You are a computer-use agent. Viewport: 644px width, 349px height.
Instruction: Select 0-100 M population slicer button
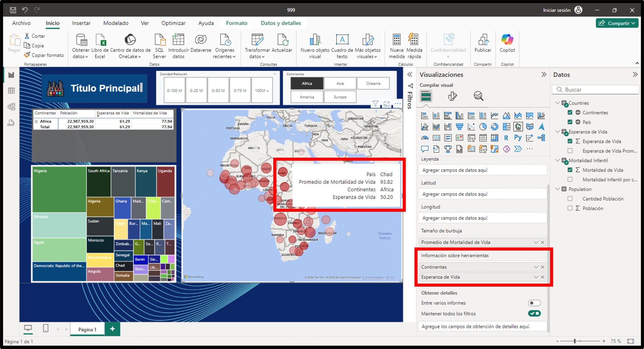pos(175,90)
